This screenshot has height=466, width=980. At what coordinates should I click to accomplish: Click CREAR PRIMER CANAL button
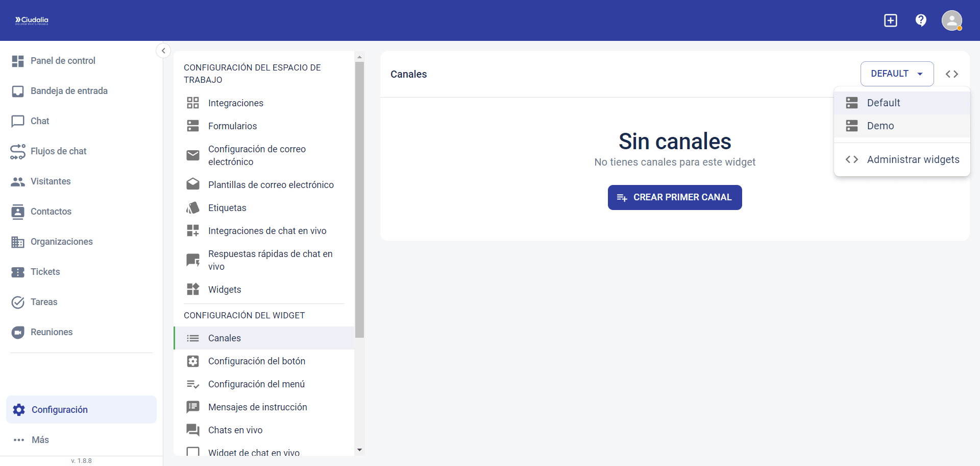674,197
